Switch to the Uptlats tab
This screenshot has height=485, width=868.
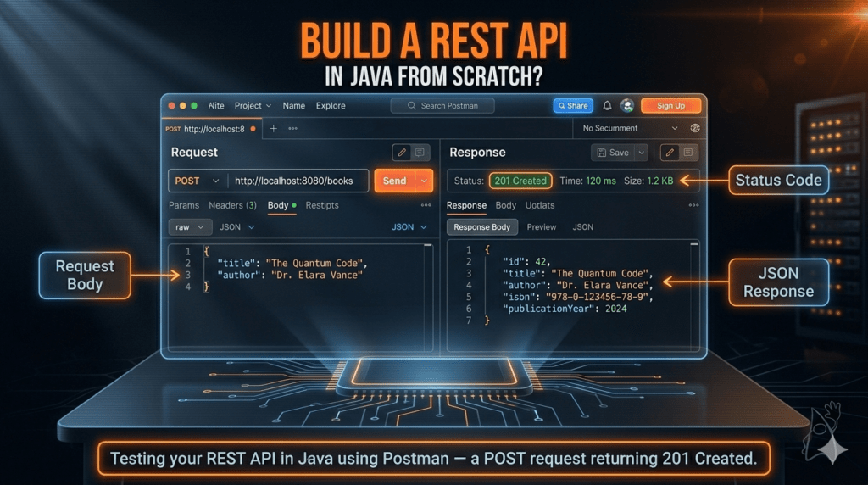[x=540, y=205]
